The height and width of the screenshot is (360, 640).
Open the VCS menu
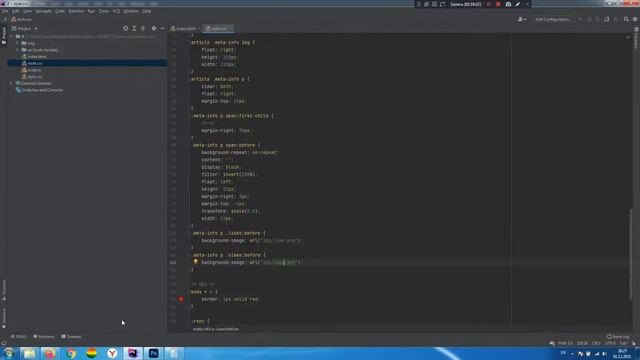116,11
